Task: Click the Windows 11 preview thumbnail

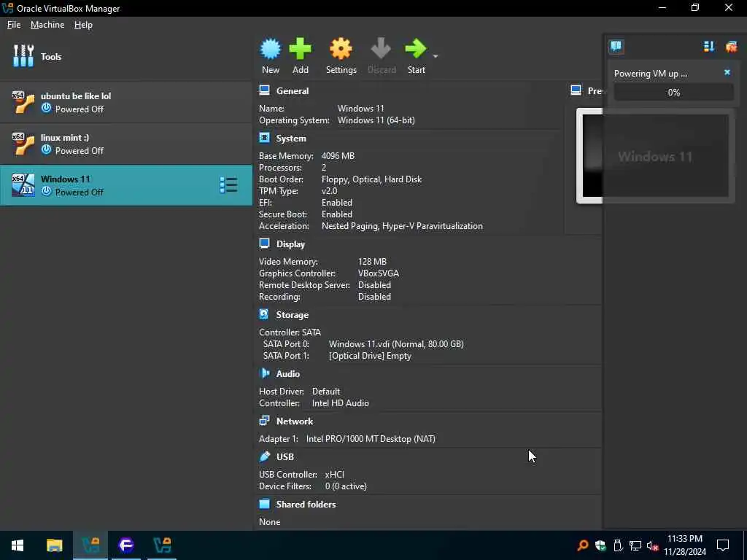Action: [x=655, y=156]
